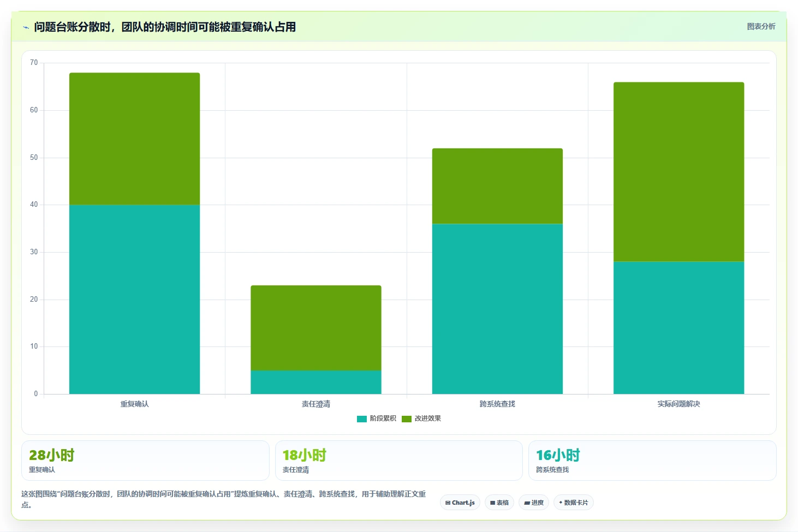Click the 重复确认 x-axis label

point(134,404)
